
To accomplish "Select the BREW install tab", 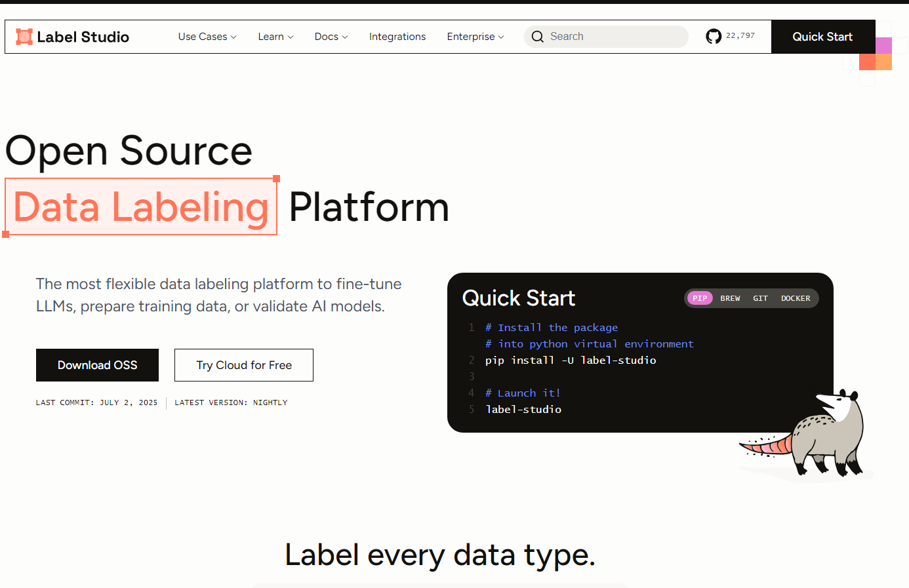I will pos(730,298).
